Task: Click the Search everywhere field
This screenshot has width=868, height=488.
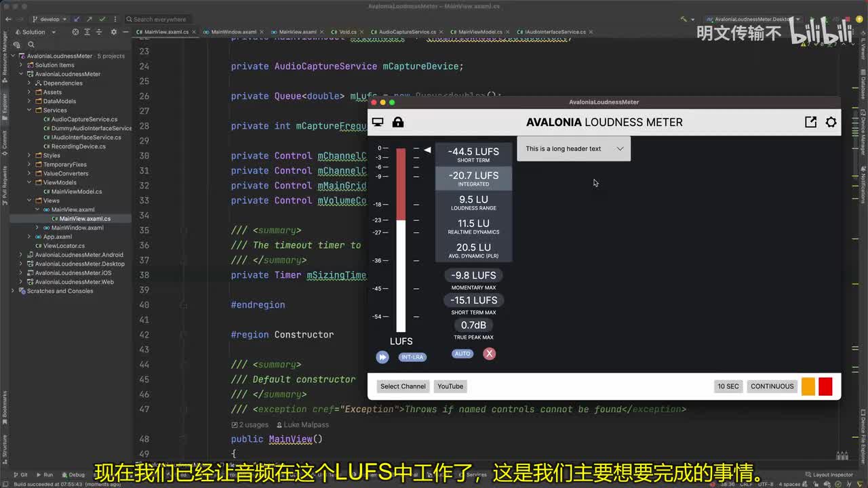Action: [159, 19]
